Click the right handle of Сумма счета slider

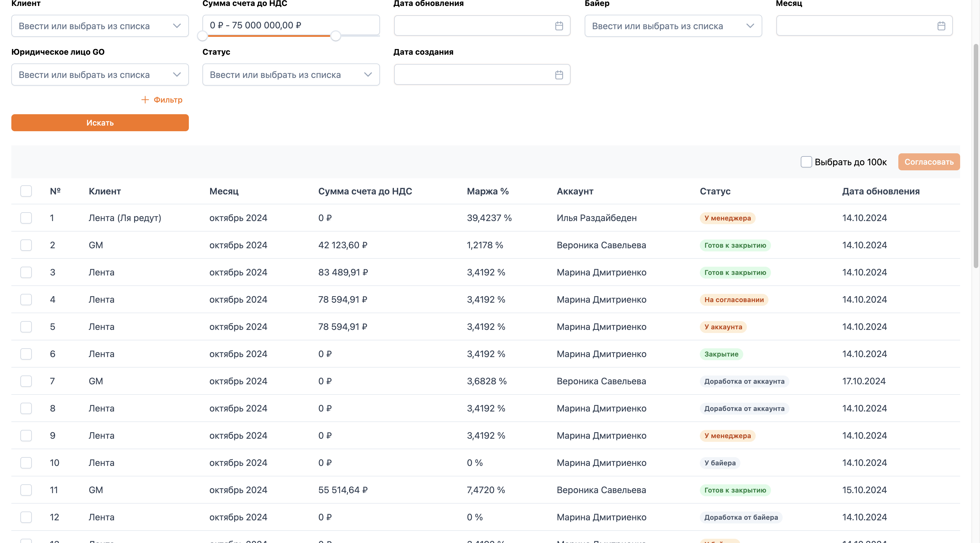tap(335, 36)
